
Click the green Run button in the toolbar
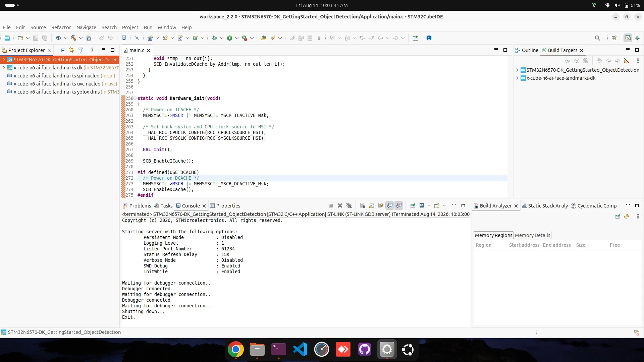(x=229, y=38)
